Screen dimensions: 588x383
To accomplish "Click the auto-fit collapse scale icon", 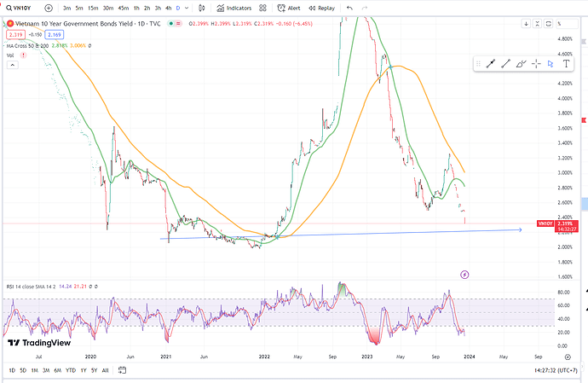I will point(538,24).
